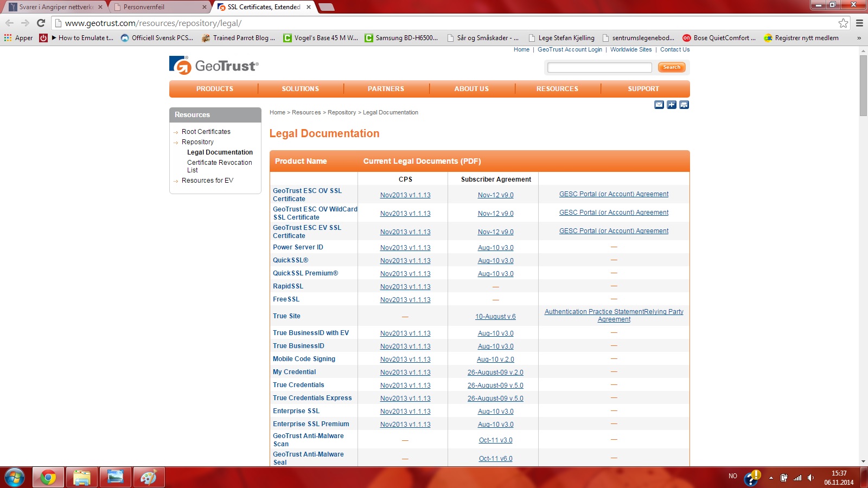Select Root Certificates in the sidebar
Screen dimensions: 868x488
[206, 132]
